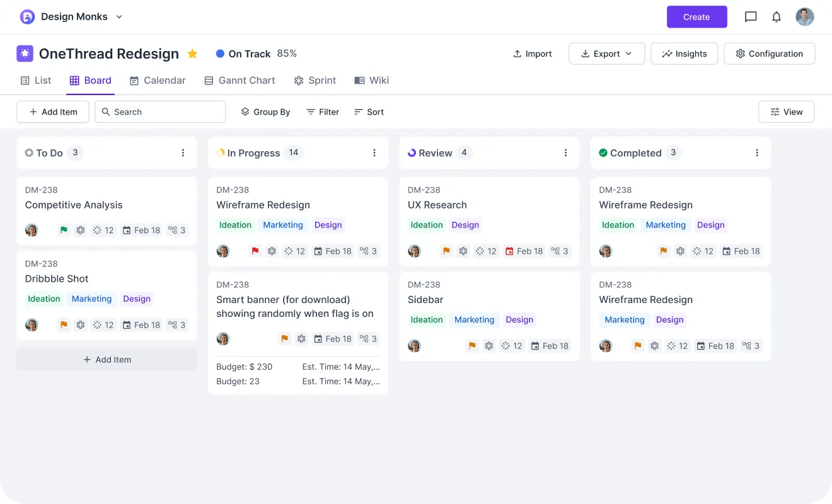Screen dimensions: 832x504
Task: Open the chat messages icon
Action: click(x=751, y=17)
